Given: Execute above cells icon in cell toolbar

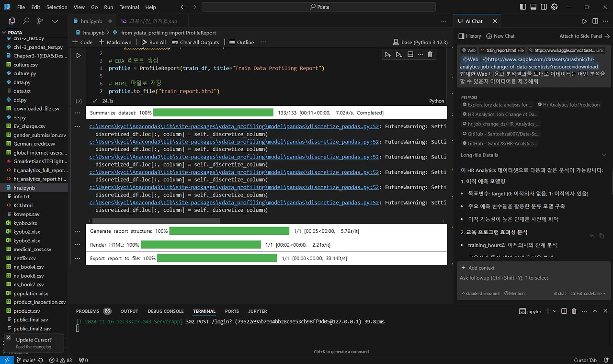Looking at the screenshot, I should click(x=387, y=55).
